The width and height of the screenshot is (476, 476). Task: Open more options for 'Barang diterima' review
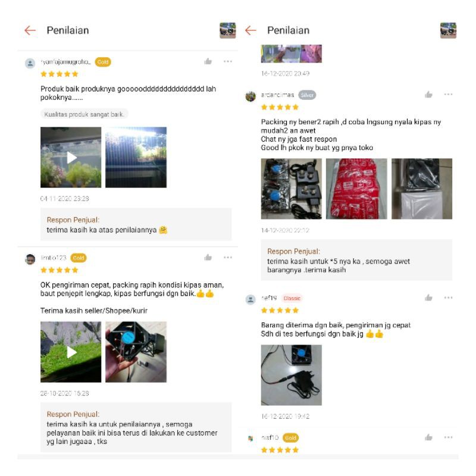point(448,297)
